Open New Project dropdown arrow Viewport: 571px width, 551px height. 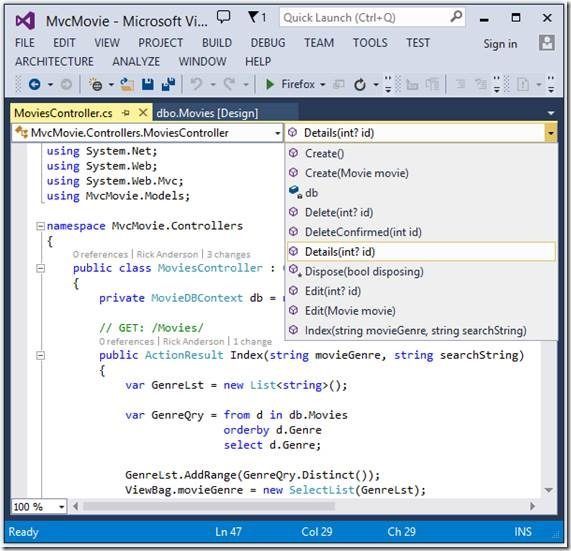[111, 85]
